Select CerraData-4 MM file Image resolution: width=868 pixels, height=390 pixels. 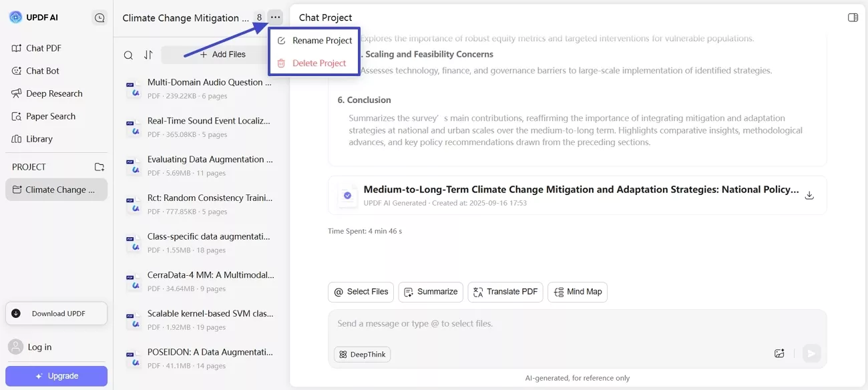click(200, 282)
